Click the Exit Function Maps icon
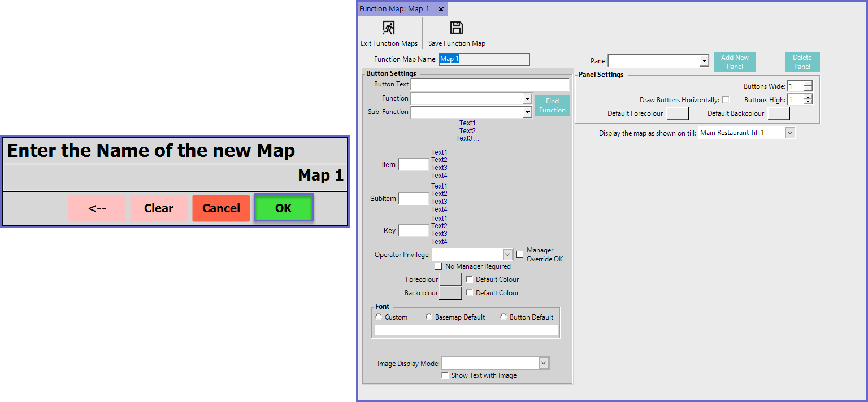The image size is (868, 402). [389, 28]
